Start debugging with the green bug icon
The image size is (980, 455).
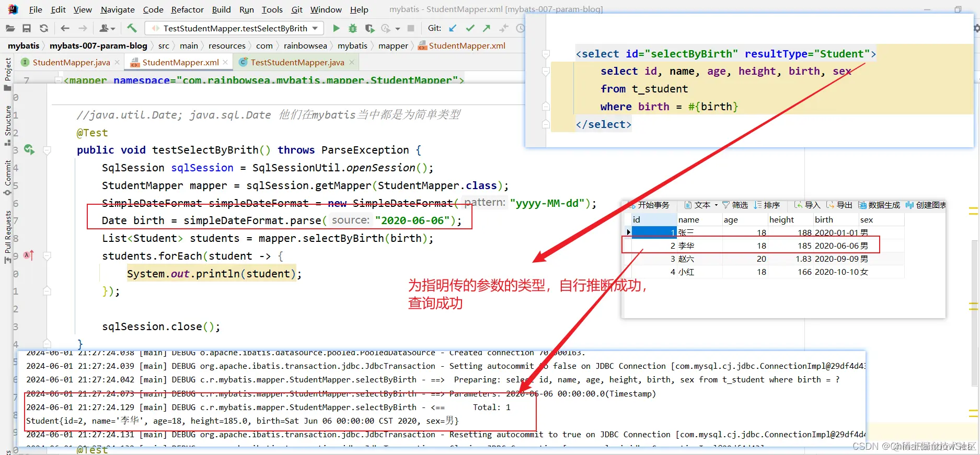point(353,28)
